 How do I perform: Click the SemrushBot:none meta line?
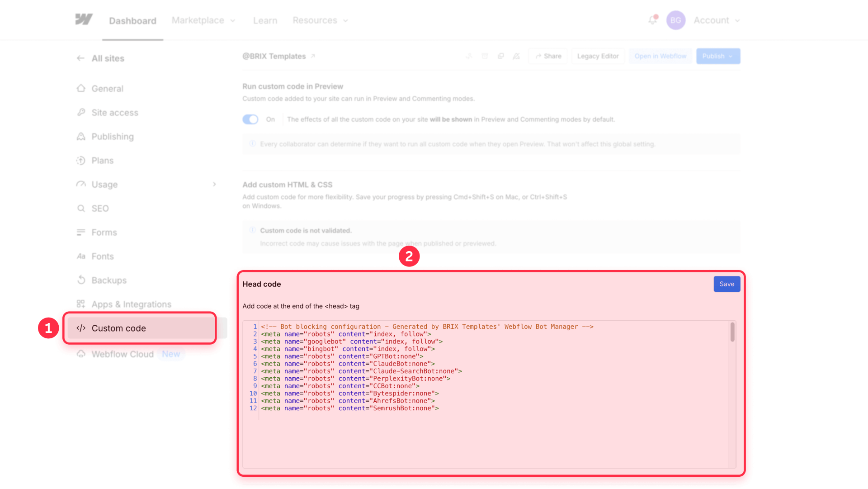[x=350, y=408]
